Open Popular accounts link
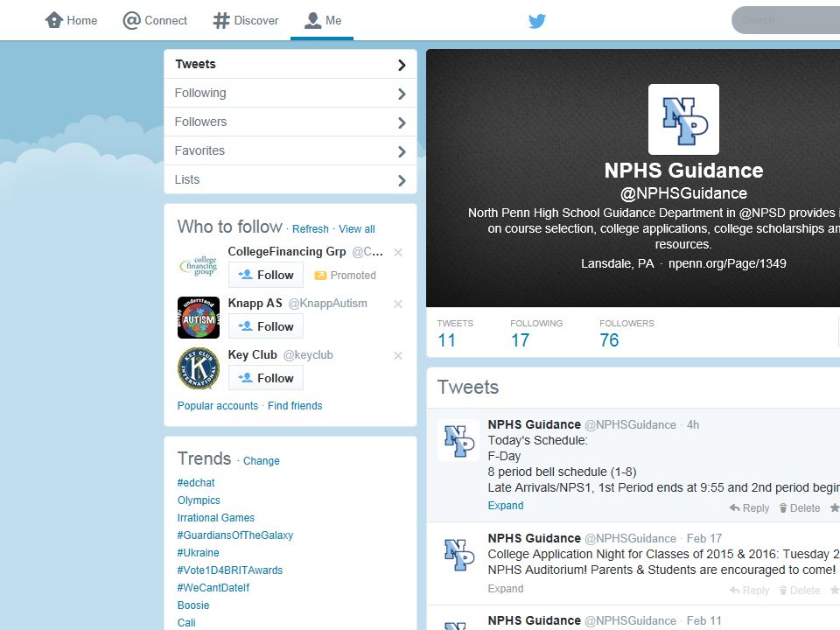This screenshot has width=840, height=630. [218, 405]
